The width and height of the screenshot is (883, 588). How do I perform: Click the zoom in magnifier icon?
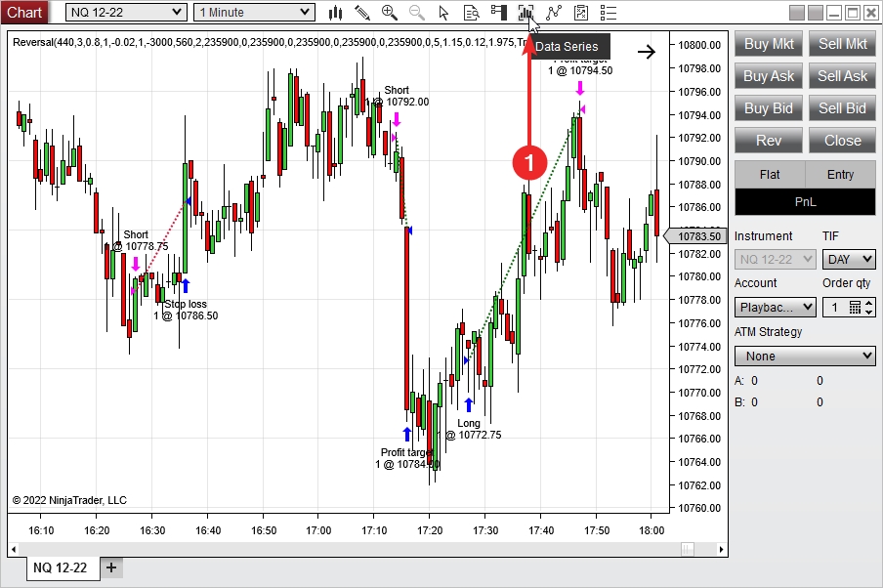pos(390,13)
